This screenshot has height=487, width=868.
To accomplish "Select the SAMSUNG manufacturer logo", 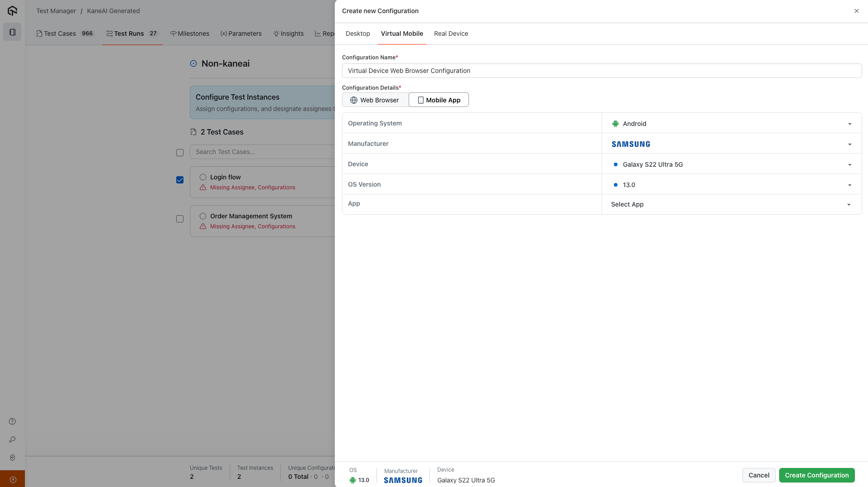I will point(631,144).
